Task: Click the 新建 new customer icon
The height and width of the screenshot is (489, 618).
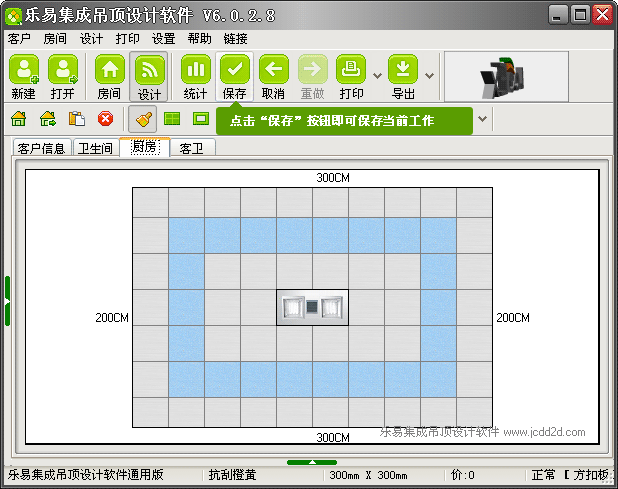Action: pos(24,76)
